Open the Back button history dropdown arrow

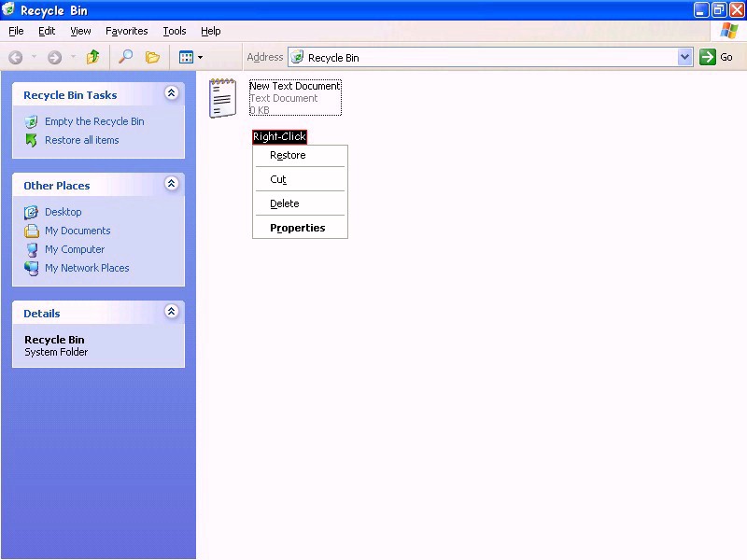[x=34, y=57]
